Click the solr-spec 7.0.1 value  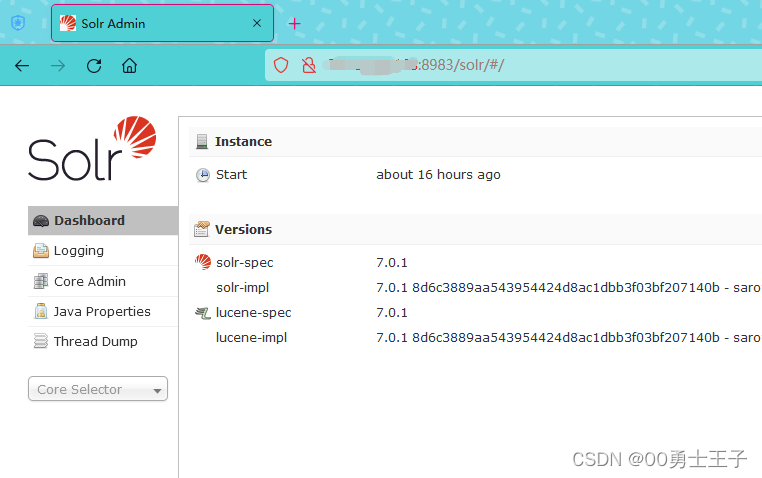coord(392,263)
